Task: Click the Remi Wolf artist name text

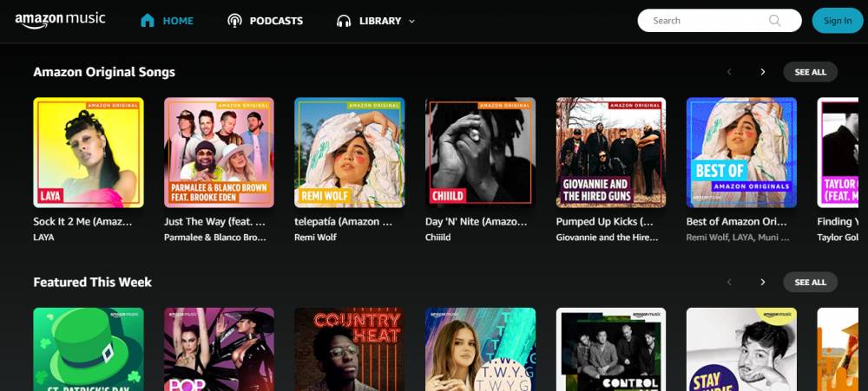Action: click(316, 238)
